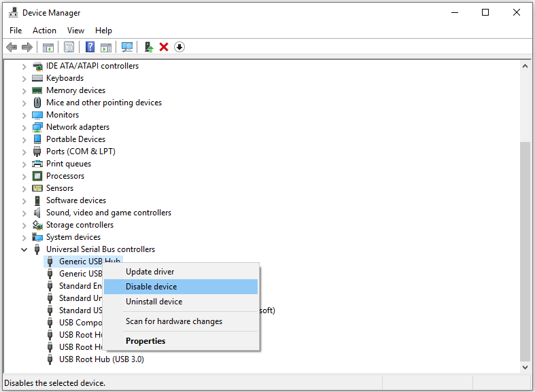The width and height of the screenshot is (535, 392).
Task: Click the Network adapters icon
Action: pyautogui.click(x=37, y=127)
